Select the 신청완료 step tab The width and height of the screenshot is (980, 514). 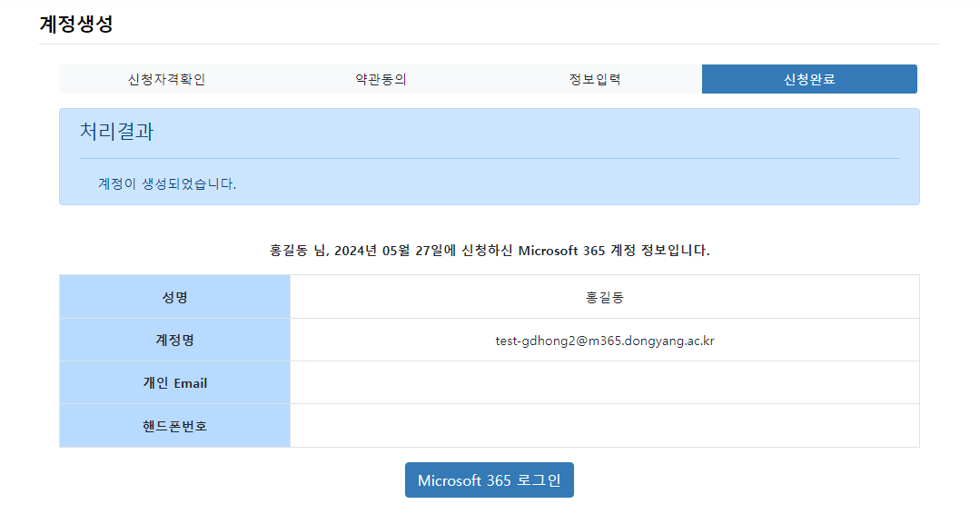coord(809,79)
